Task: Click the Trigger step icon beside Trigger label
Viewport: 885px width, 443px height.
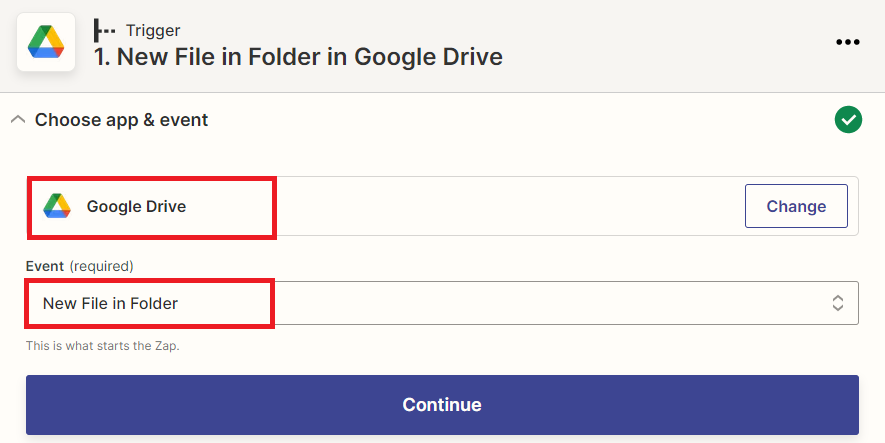Action: 104,30
